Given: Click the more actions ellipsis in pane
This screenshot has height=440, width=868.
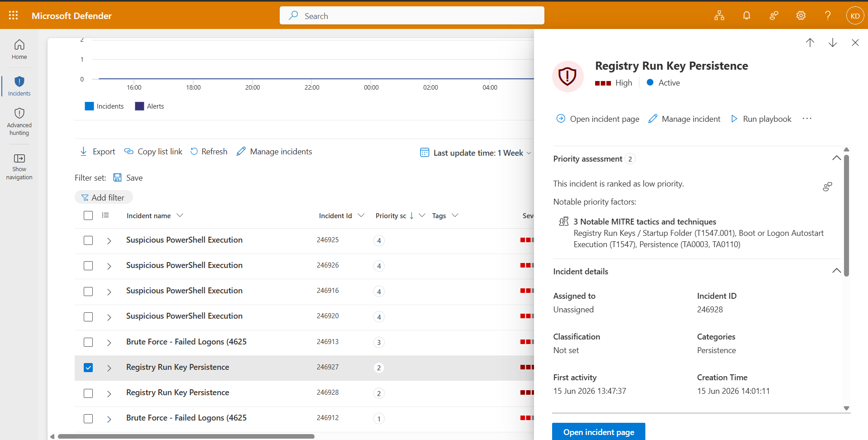Looking at the screenshot, I should pos(807,119).
